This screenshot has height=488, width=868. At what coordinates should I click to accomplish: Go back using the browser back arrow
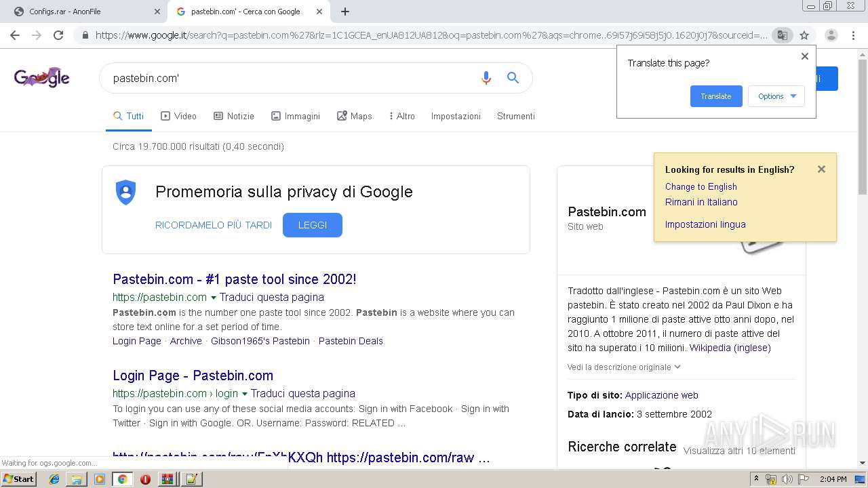click(15, 35)
